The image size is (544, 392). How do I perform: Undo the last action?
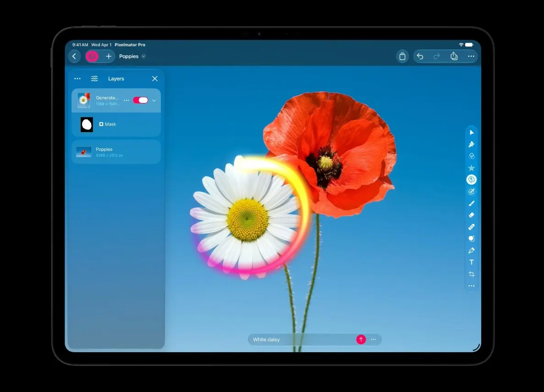point(420,56)
